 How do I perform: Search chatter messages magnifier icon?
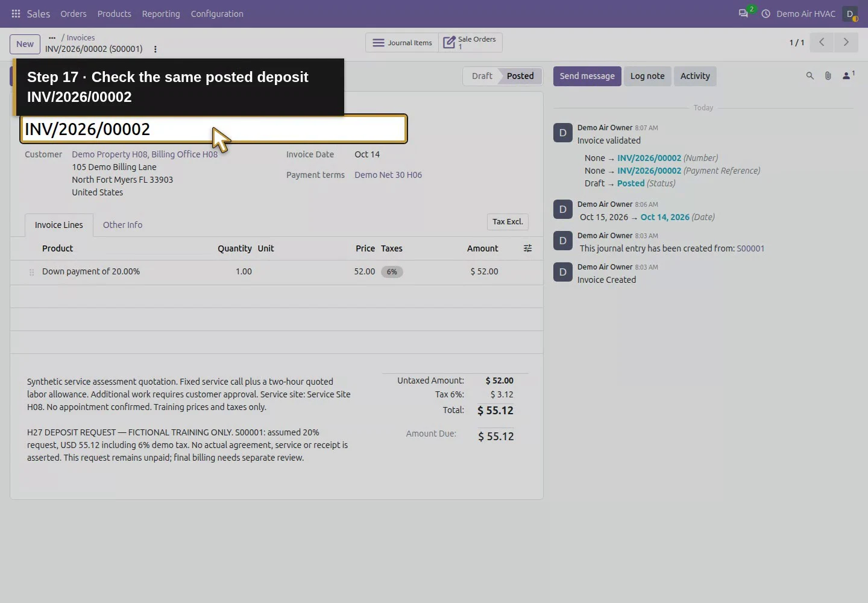point(810,76)
